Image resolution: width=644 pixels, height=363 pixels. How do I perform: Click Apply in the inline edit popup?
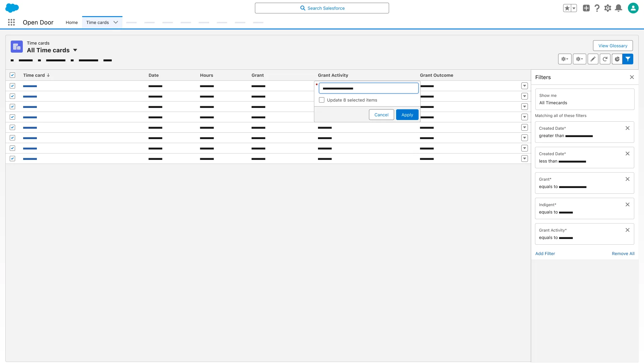407,115
